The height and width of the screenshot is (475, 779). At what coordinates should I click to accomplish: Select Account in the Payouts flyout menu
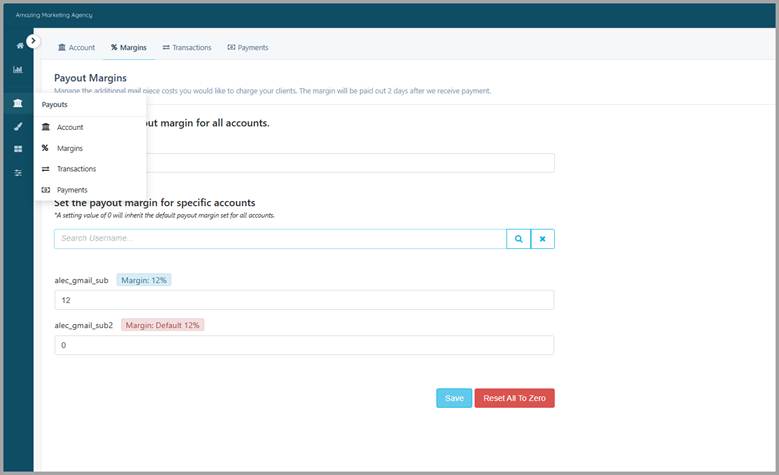click(70, 127)
